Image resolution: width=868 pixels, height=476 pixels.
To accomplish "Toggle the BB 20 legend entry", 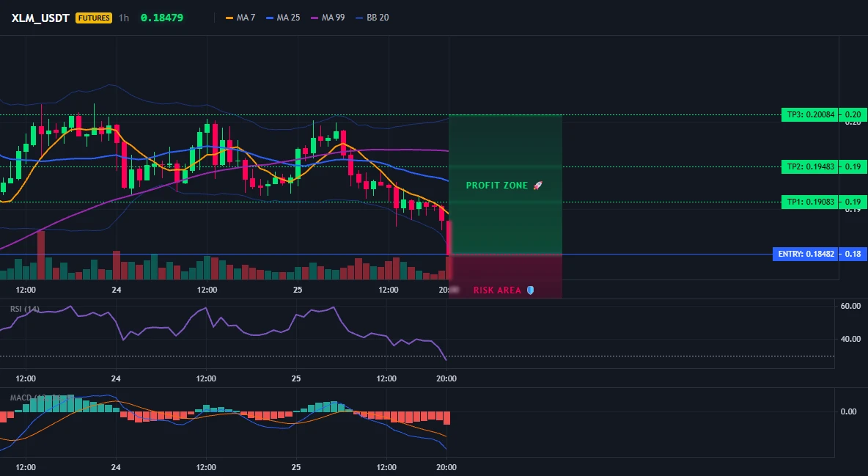I will click(x=372, y=18).
